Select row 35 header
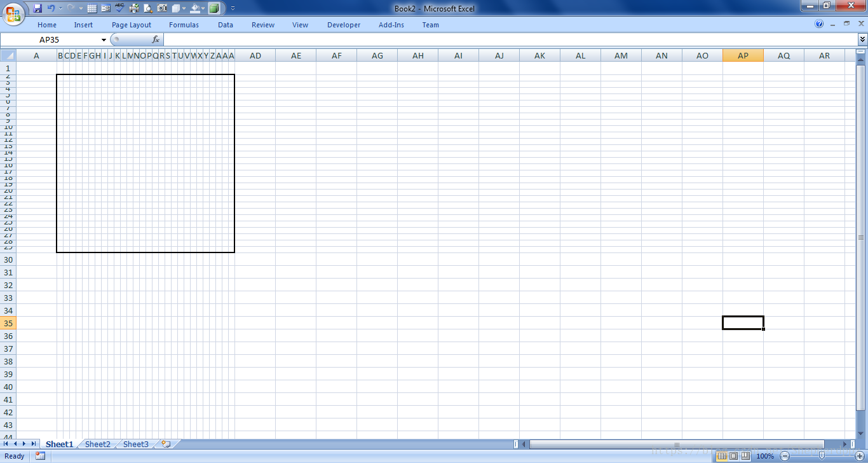 [x=8, y=323]
